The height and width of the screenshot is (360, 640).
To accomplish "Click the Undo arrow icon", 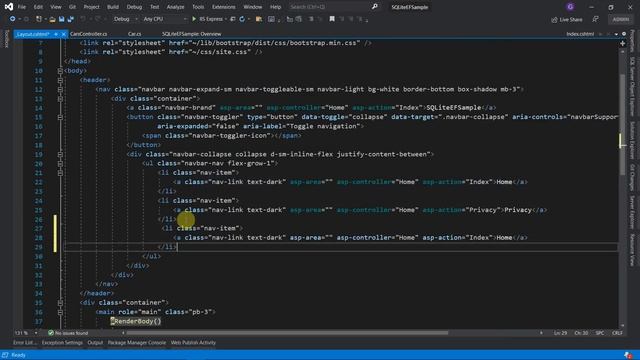I will pyautogui.click(x=83, y=19).
